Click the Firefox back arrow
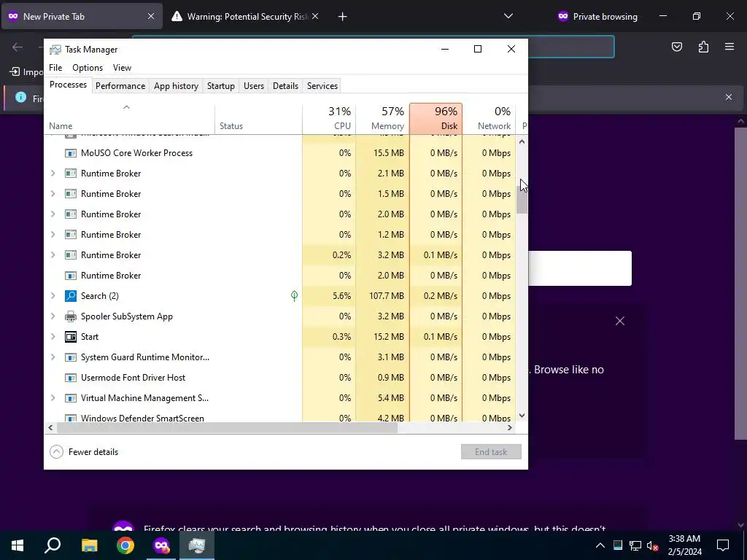Image resolution: width=747 pixels, height=560 pixels. [x=18, y=47]
